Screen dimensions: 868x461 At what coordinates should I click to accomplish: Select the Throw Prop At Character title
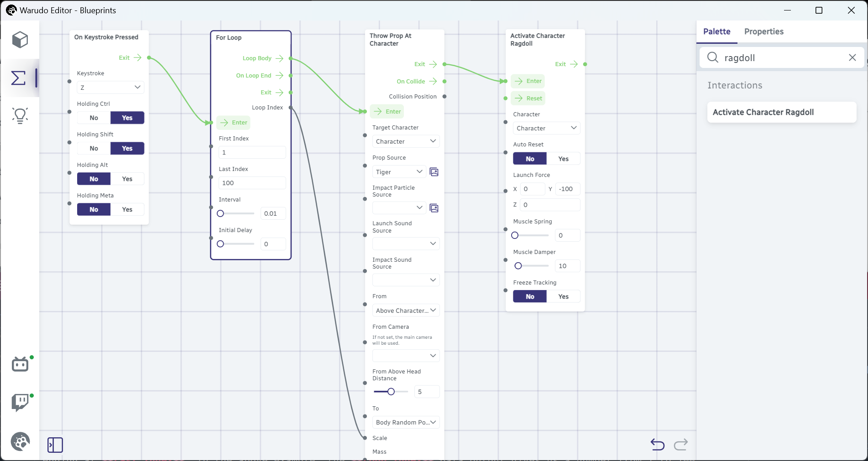pyautogui.click(x=391, y=40)
